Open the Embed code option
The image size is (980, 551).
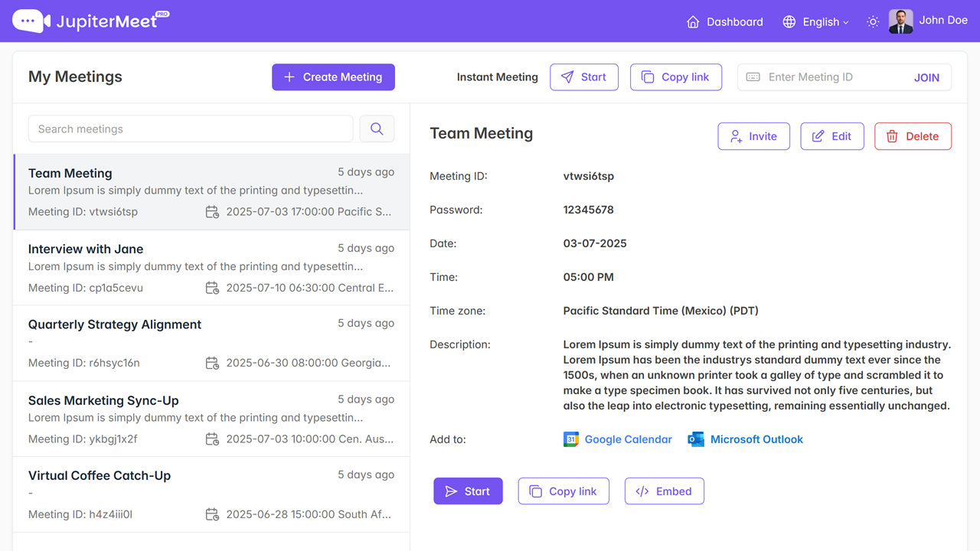[664, 491]
